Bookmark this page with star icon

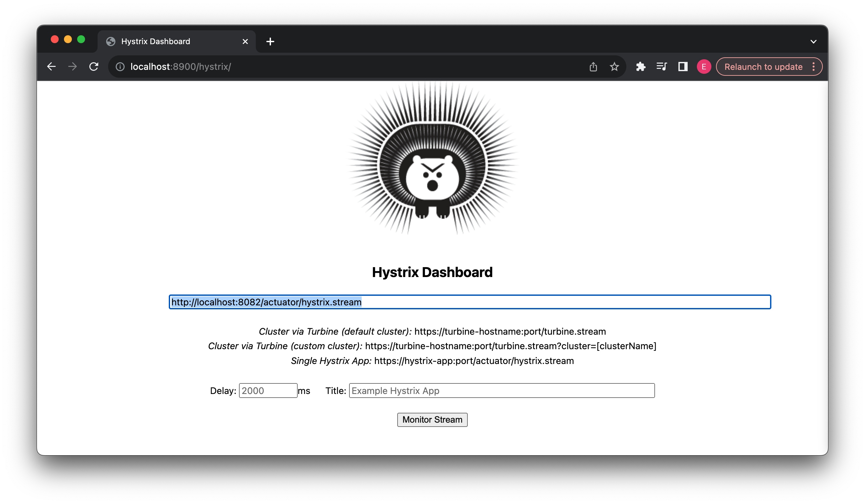614,67
